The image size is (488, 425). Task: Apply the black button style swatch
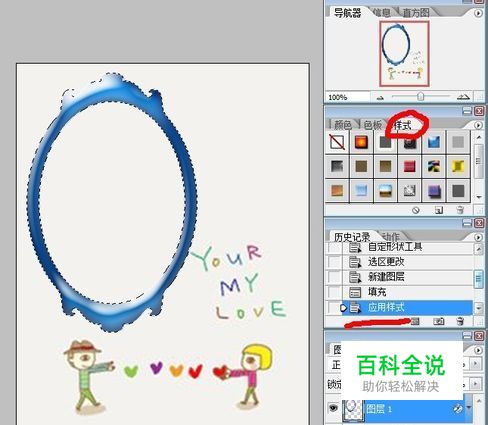(x=410, y=142)
